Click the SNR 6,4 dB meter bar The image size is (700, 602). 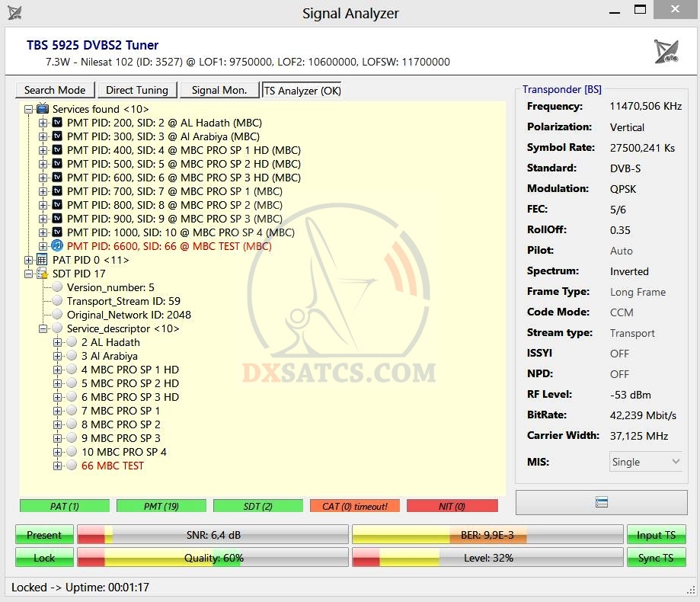213,535
